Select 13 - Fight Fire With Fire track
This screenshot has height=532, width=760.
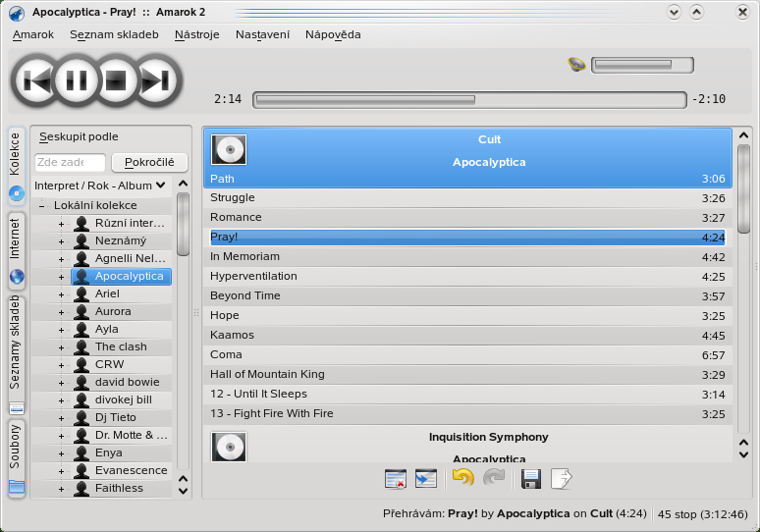[x=467, y=414]
